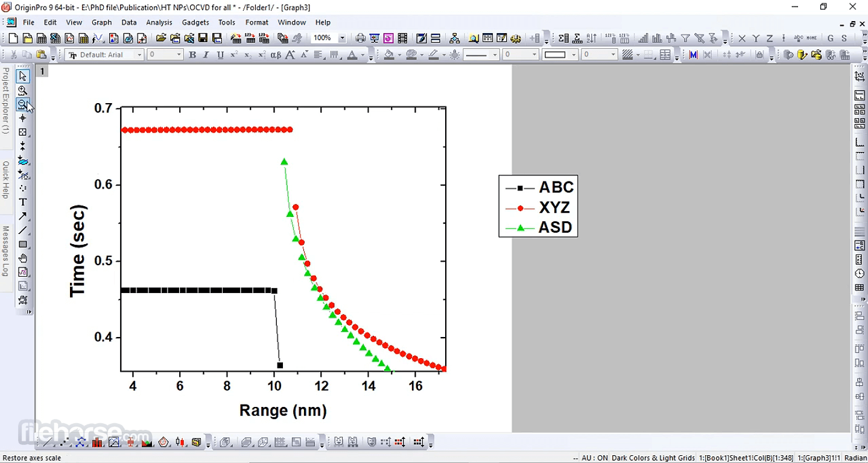Click the Set as Y column icon
This screenshot has width=868, height=463.
click(756, 39)
